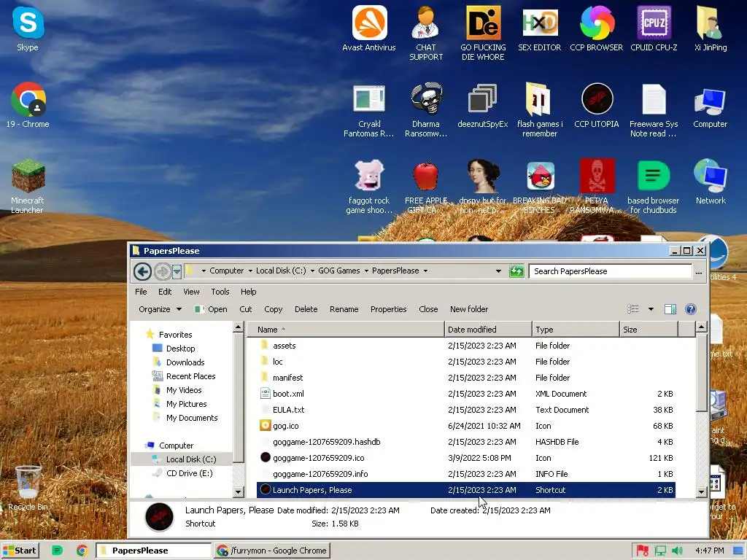Viewport: 747px width, 560px height.
Task: Open the address bar history dropdown
Action: (498, 271)
